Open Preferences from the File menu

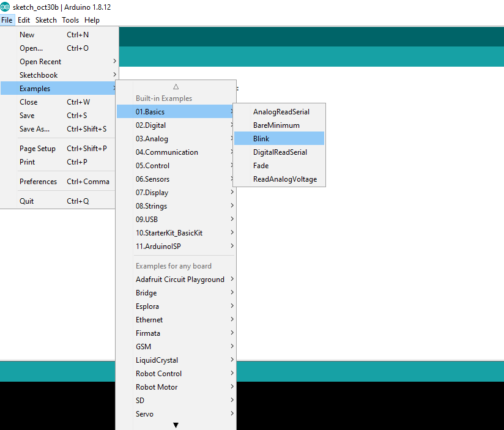click(x=58, y=182)
